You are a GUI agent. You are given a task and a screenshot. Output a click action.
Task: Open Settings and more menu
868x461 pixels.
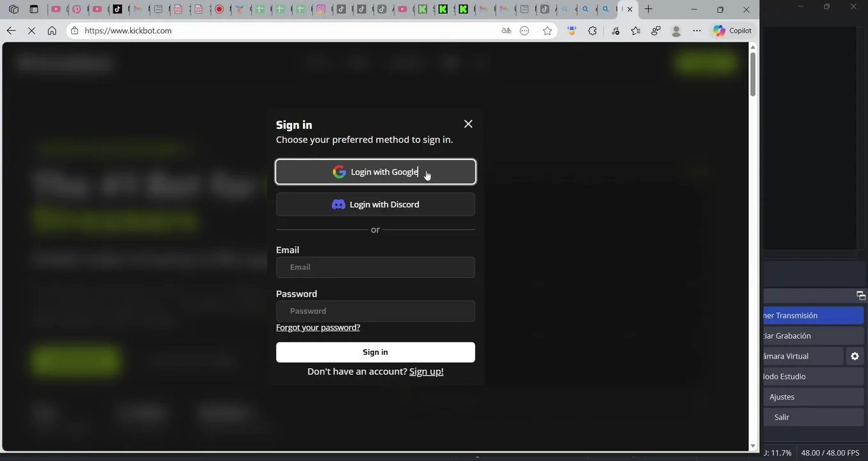(x=697, y=31)
